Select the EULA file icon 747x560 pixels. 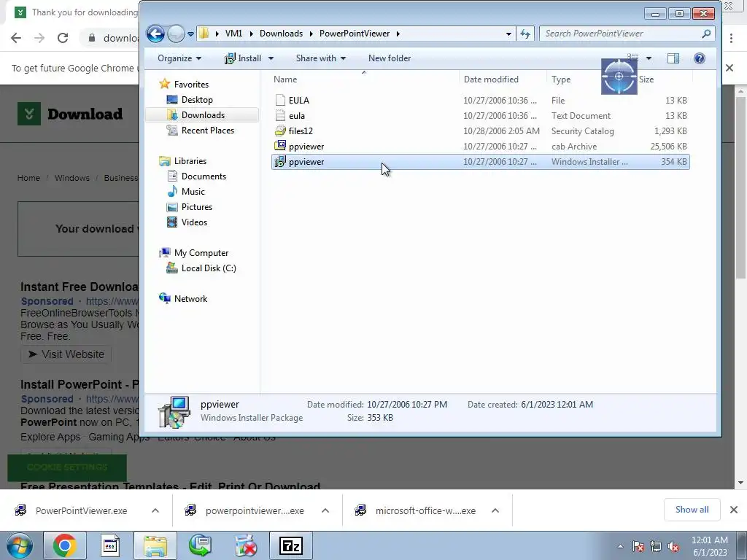[280, 100]
